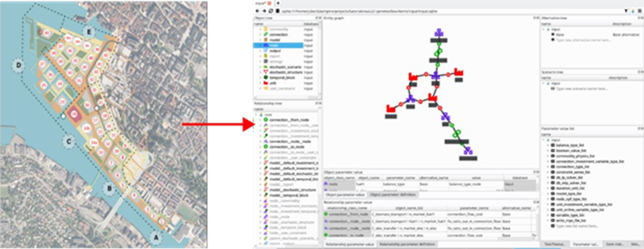
Task: Click the database file icon beside URL
Action: tap(278, 11)
